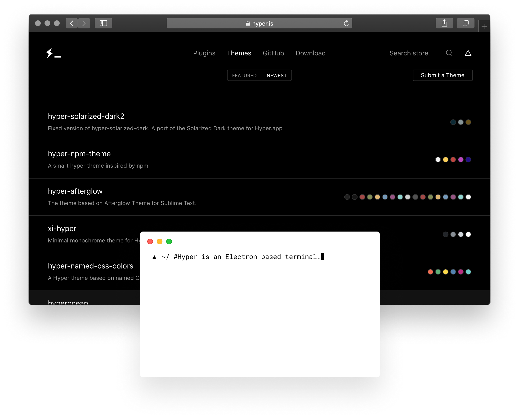Click Safari's reload page icon
The height and width of the screenshot is (420, 519).
coord(346,23)
